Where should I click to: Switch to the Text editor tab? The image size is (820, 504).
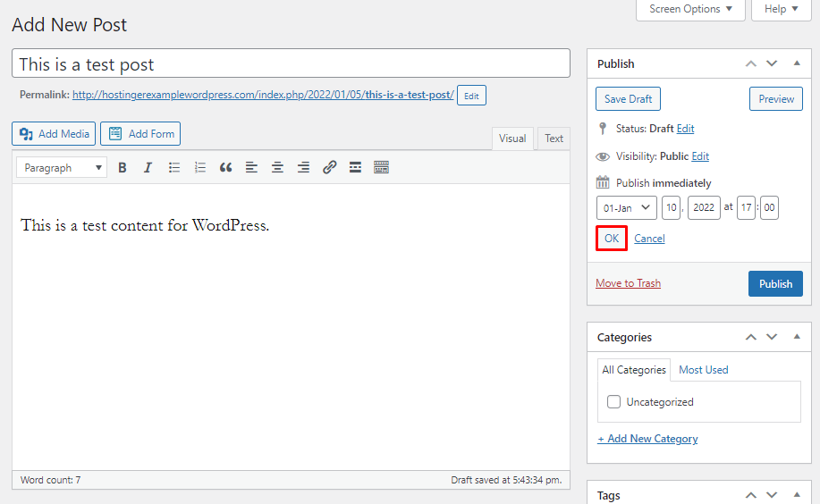(554, 139)
